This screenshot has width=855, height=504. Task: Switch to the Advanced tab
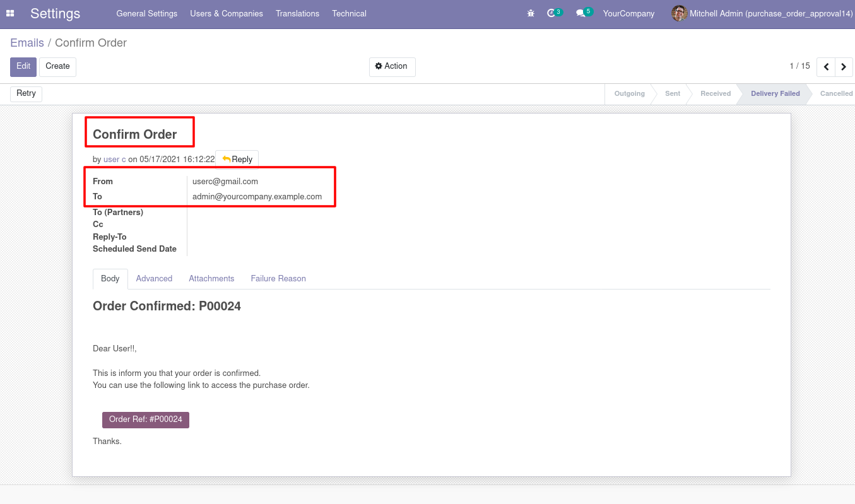[154, 279]
